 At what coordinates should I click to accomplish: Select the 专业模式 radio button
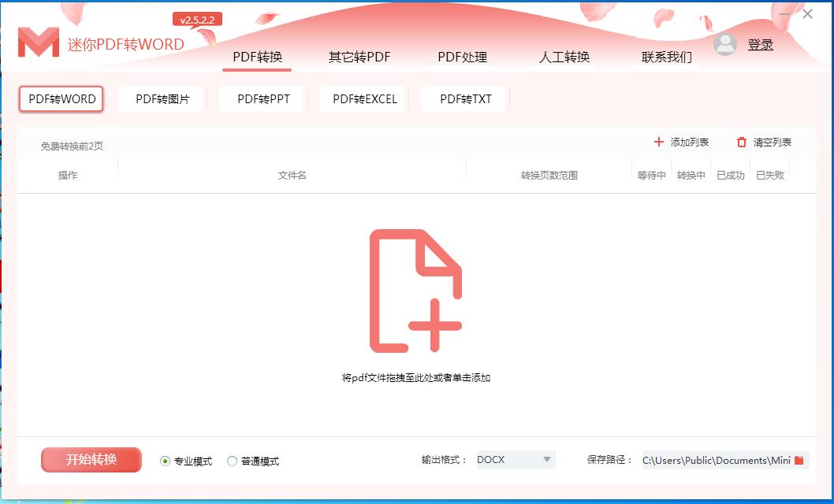click(x=164, y=461)
